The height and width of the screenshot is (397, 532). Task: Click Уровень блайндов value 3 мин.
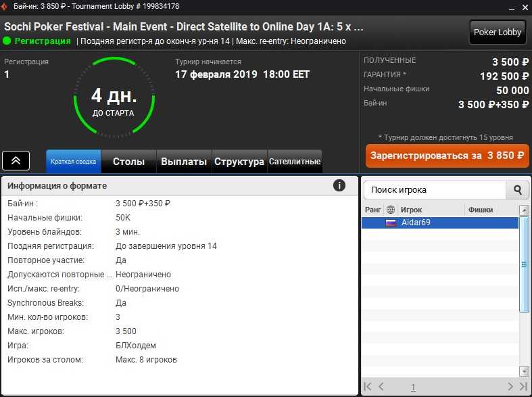(x=128, y=232)
